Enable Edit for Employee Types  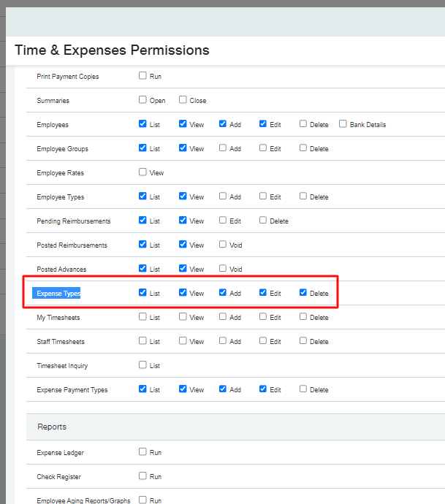pyautogui.click(x=263, y=196)
